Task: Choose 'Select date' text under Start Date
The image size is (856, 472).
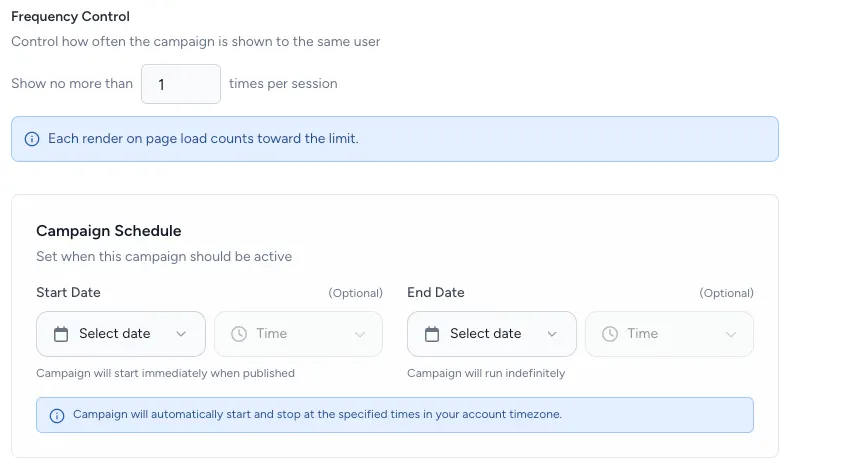Action: tap(114, 334)
